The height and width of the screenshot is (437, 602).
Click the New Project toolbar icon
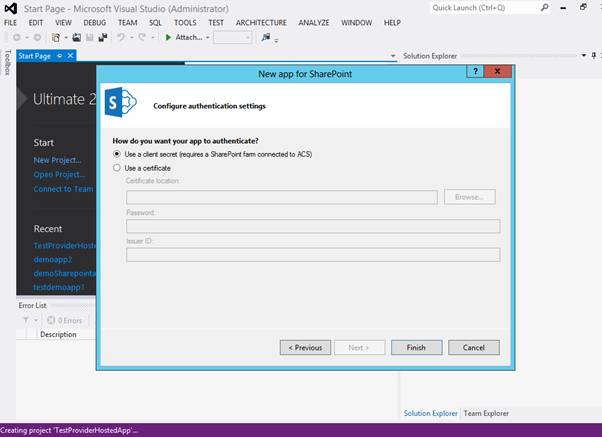pos(56,37)
